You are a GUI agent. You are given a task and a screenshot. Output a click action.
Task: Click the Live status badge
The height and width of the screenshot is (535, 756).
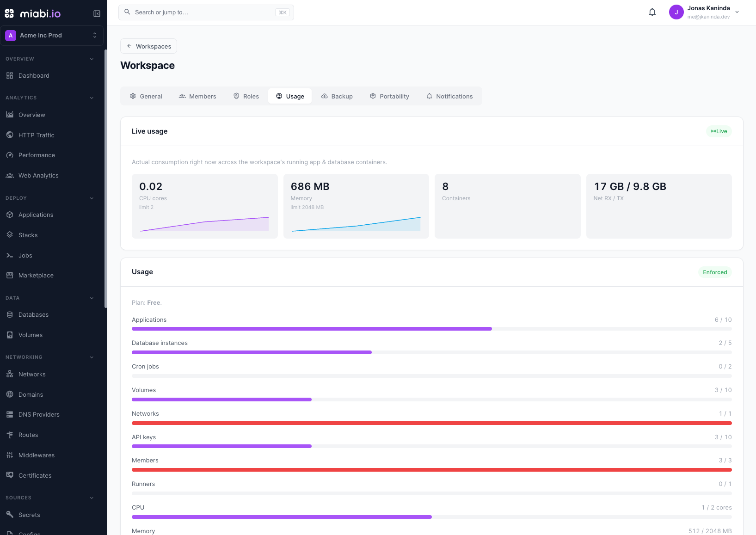[719, 131]
